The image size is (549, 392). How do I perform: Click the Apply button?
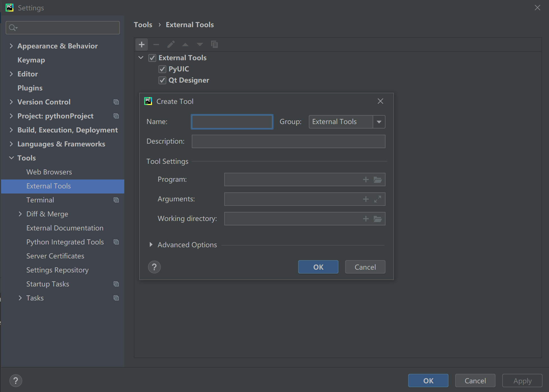[522, 381]
